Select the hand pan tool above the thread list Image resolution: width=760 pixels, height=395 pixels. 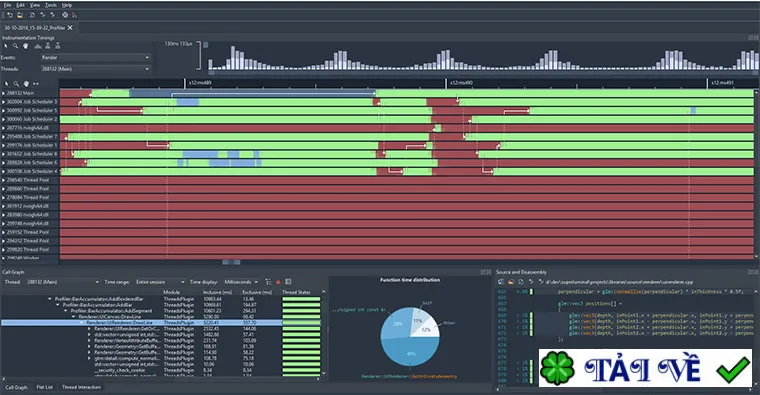click(x=26, y=84)
